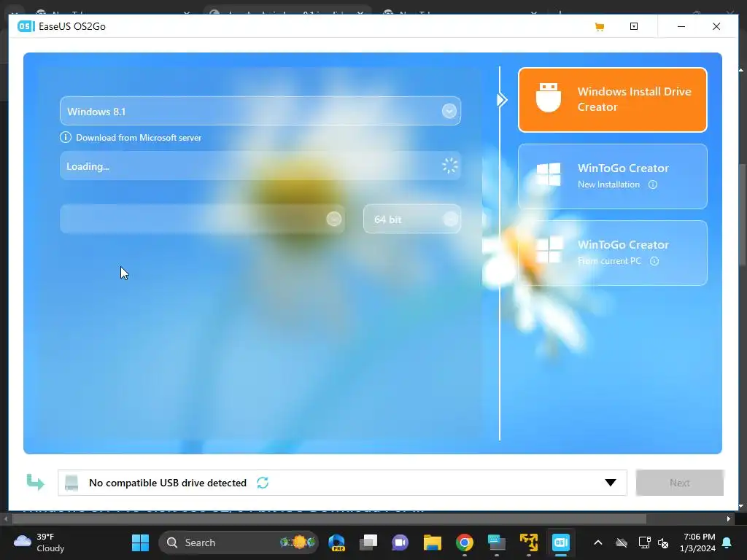Viewport: 747px width, 560px height.
Task: Open the weather widget showing 39°F Cloudy
Action: [39, 542]
